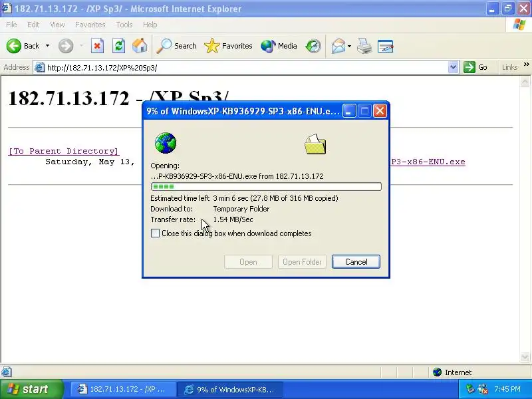Open the View menu
Image resolution: width=532 pixels, height=399 pixels.
[57, 25]
